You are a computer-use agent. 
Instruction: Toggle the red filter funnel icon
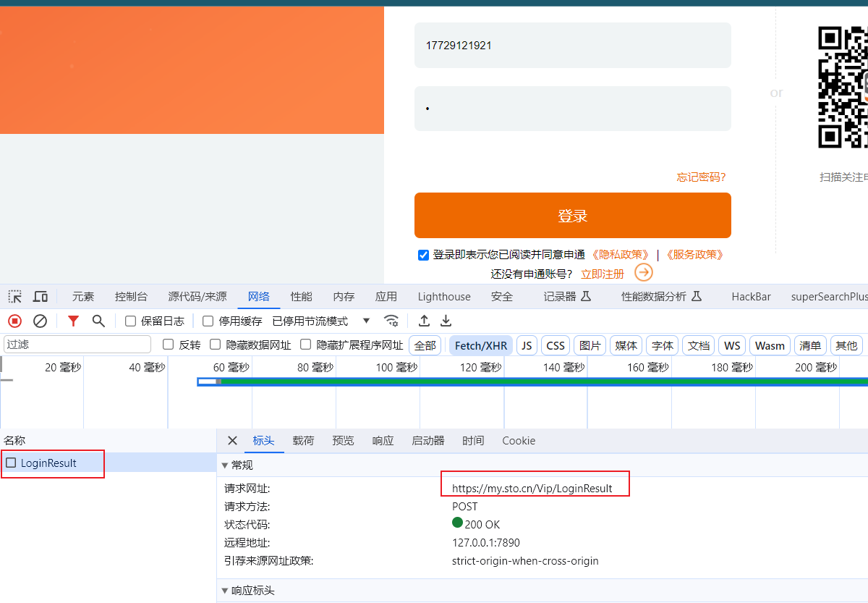coord(73,321)
